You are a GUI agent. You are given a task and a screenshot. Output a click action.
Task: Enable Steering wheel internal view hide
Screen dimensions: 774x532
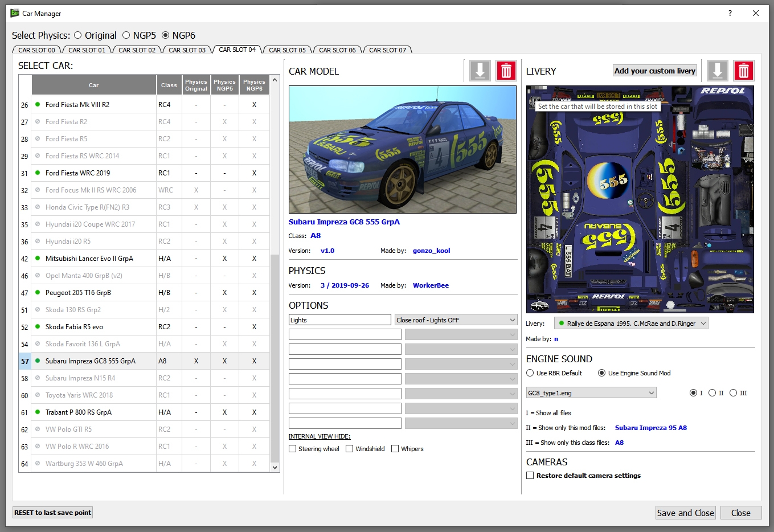tap(293, 449)
